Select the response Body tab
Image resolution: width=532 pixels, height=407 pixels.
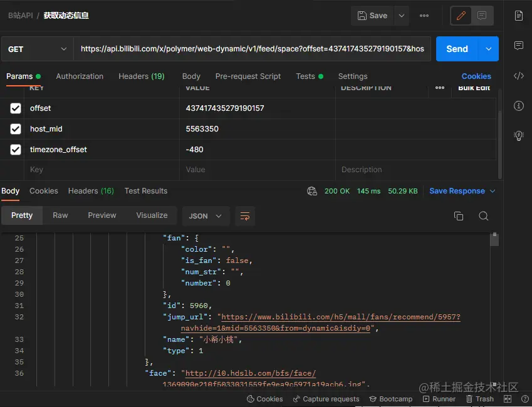pyautogui.click(x=10, y=191)
